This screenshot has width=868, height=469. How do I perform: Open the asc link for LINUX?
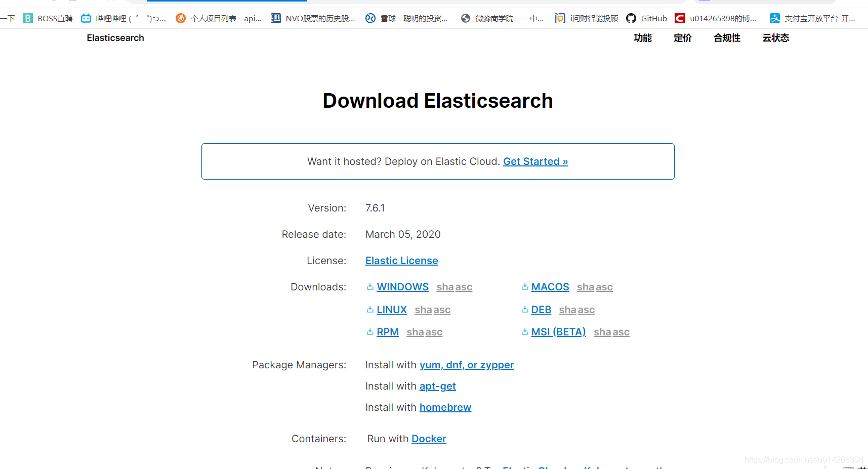tap(442, 310)
